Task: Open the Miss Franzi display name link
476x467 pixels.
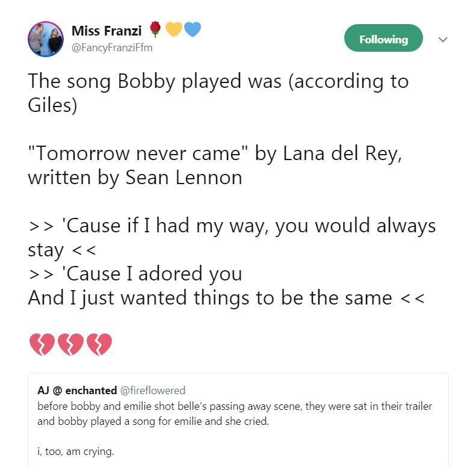Action: (x=106, y=30)
